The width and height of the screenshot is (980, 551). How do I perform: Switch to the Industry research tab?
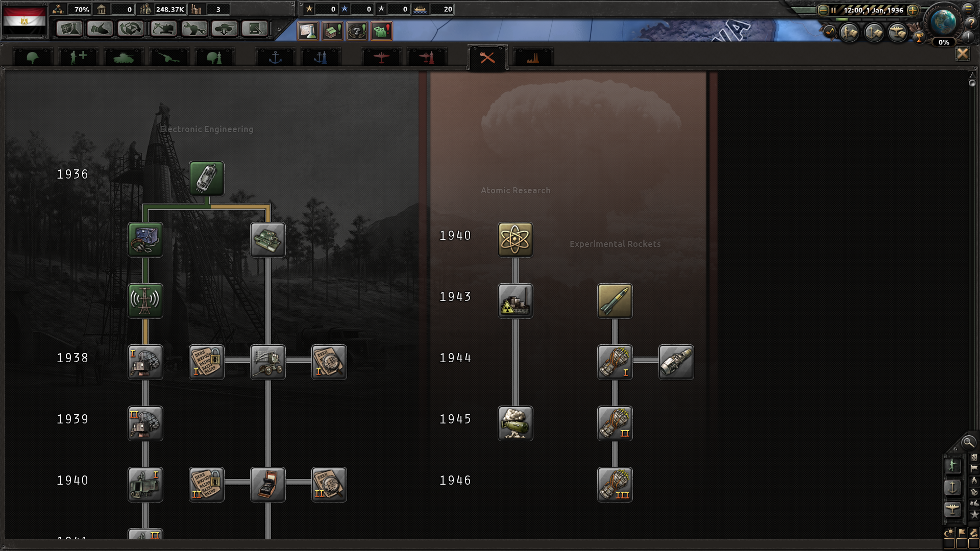click(532, 58)
